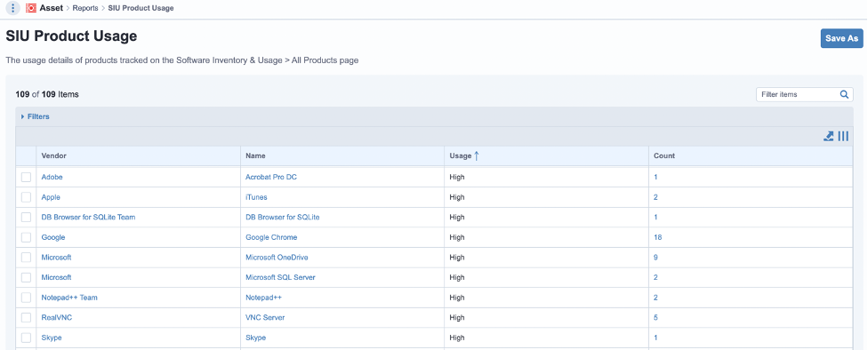Screen dimensions: 868x350
Task: Sort by the Count column header
Action: click(664, 156)
